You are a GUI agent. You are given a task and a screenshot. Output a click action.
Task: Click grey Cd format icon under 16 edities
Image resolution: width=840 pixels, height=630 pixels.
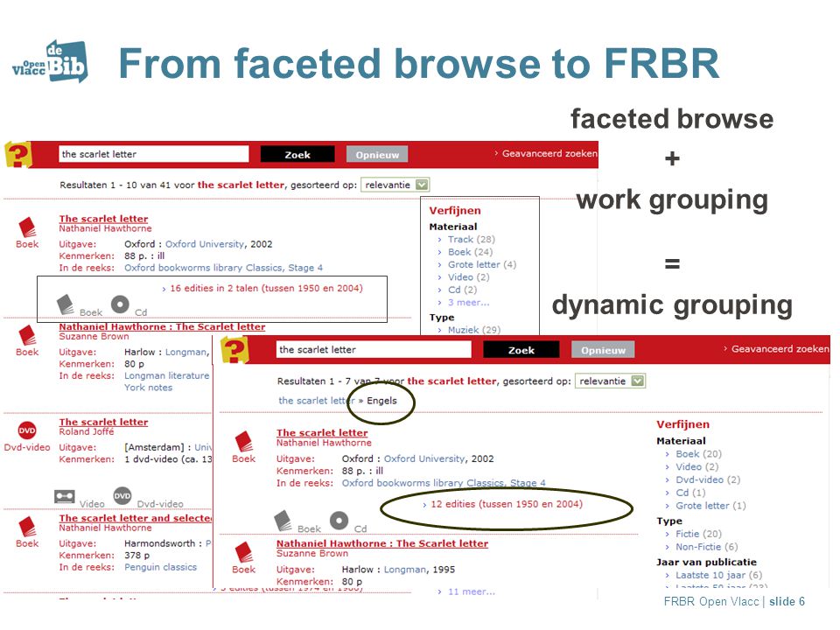(120, 304)
